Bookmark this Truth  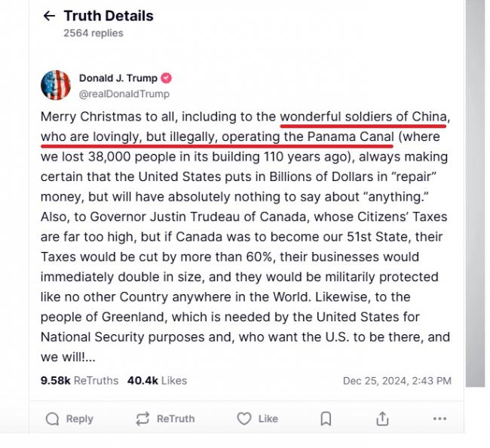[x=326, y=419]
